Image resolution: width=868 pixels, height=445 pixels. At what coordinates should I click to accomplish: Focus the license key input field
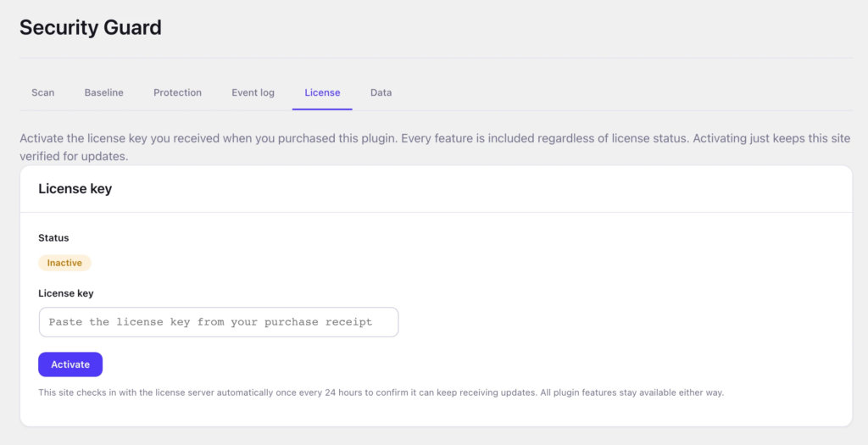[x=219, y=322]
